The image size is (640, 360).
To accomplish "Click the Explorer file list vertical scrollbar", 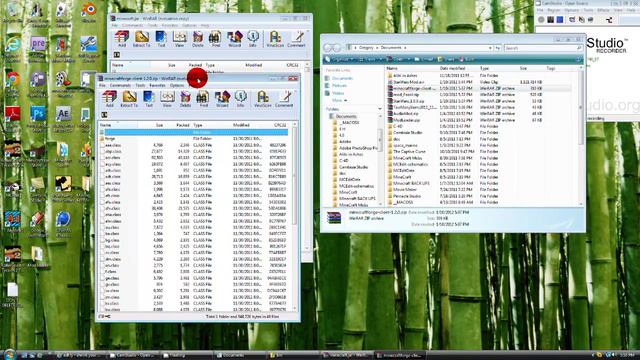I will (x=580, y=137).
